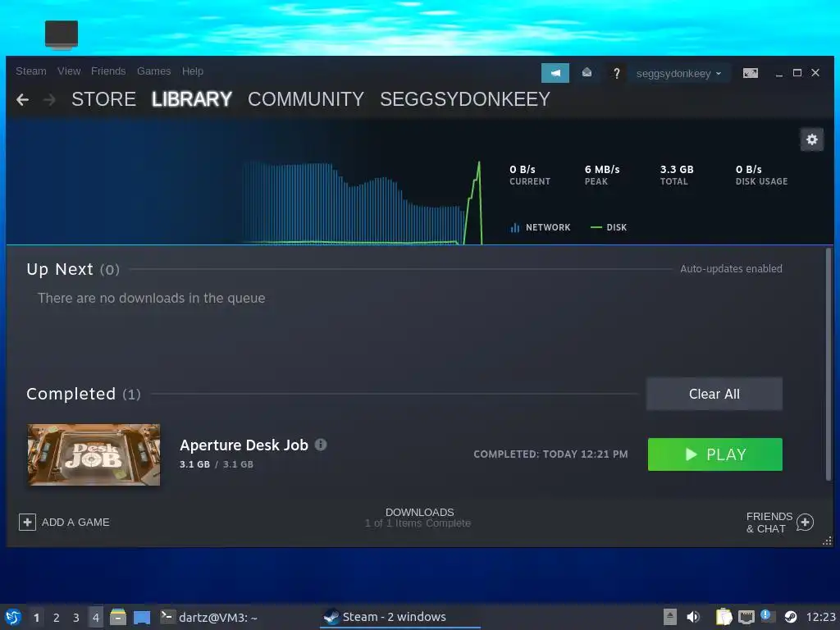Click the back navigation arrow
This screenshot has height=630, width=840.
click(22, 99)
